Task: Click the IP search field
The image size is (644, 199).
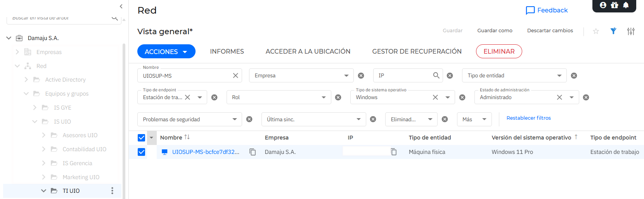Action: click(403, 75)
